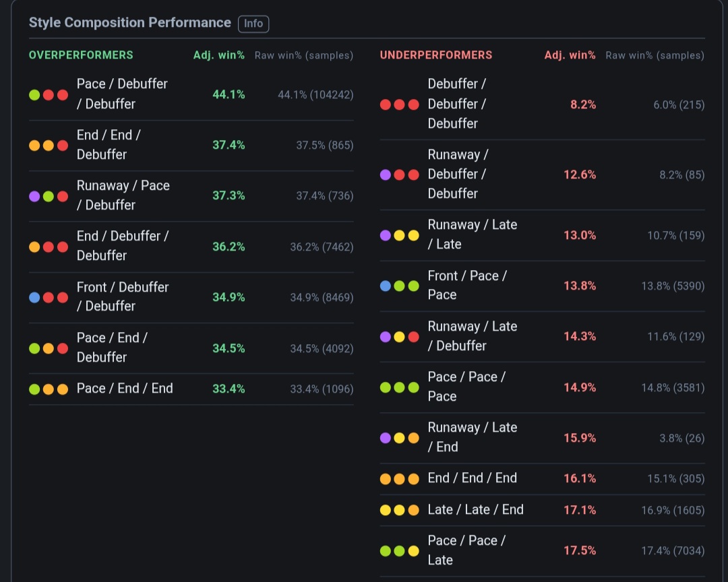Click the 14.9% adjusted win value
The width and height of the screenshot is (728, 582).
click(580, 387)
